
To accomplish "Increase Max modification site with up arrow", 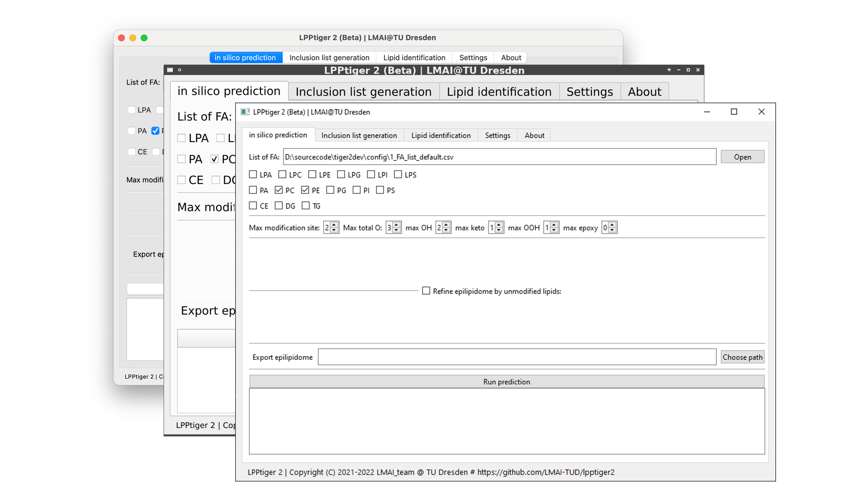I will click(334, 225).
